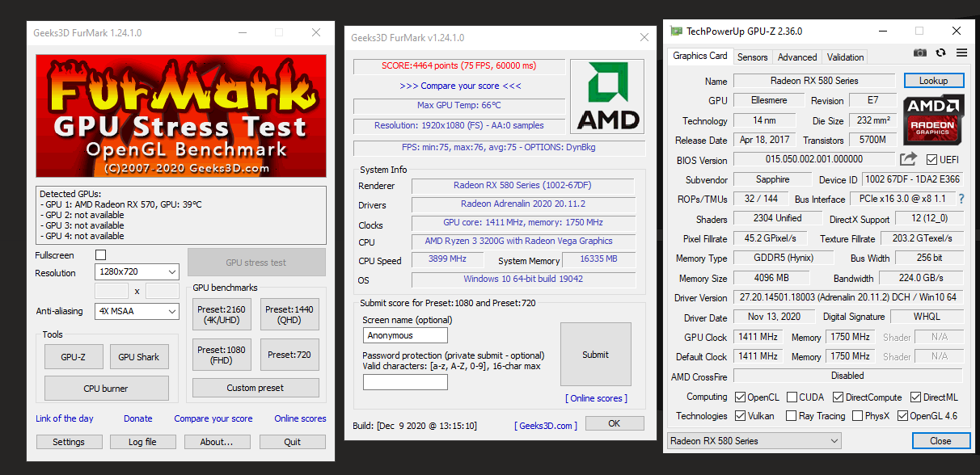Viewport: 980px width, 475px height.
Task: Open the GPU-Z hamburger menu
Action: (961, 53)
